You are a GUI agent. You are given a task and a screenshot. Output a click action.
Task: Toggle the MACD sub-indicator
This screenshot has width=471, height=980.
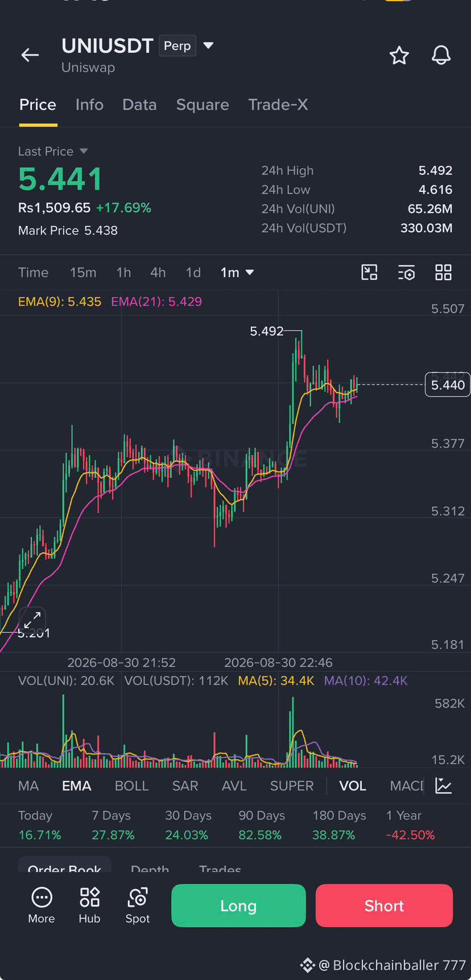[407, 786]
